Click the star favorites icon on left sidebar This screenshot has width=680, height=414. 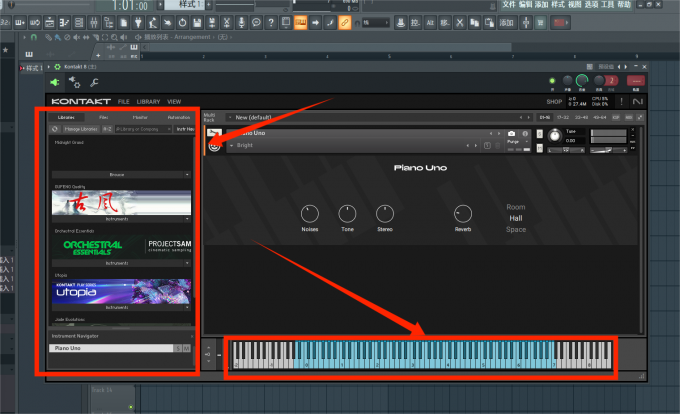pos(5,50)
